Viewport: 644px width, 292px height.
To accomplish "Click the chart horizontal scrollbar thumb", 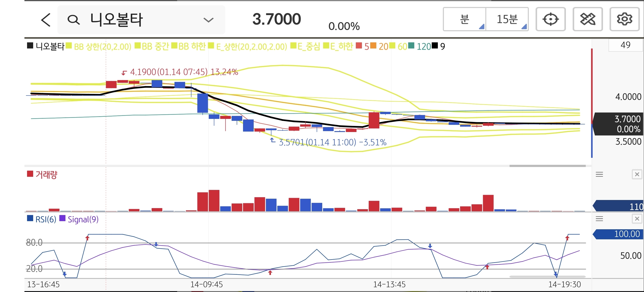I will (x=547, y=166).
